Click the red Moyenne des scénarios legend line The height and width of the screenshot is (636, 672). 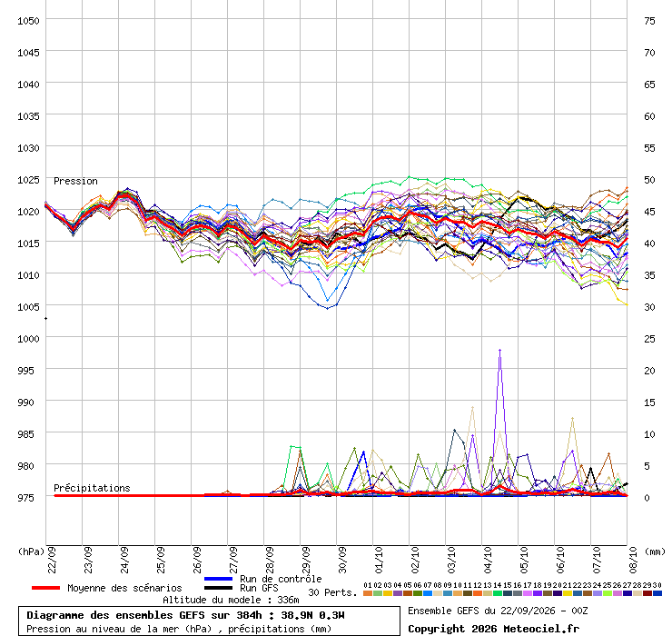tap(45, 588)
